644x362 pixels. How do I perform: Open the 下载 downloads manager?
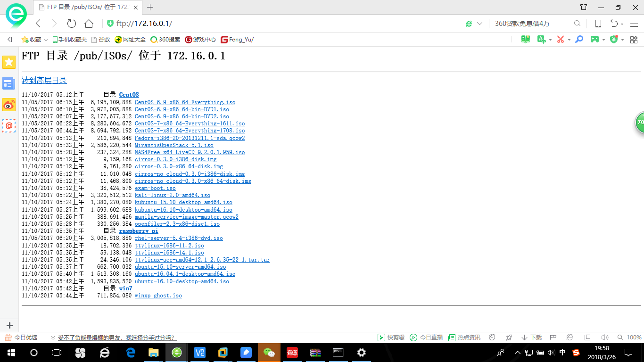531,337
